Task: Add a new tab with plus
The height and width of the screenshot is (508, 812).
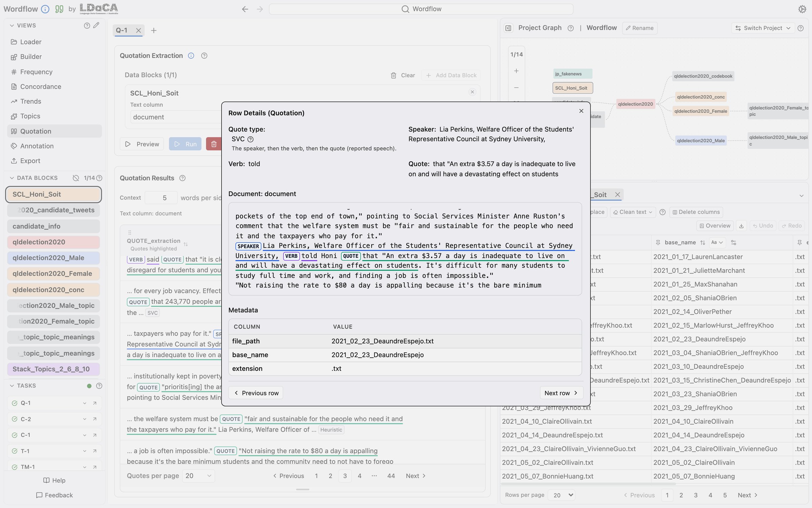Action: (154, 30)
